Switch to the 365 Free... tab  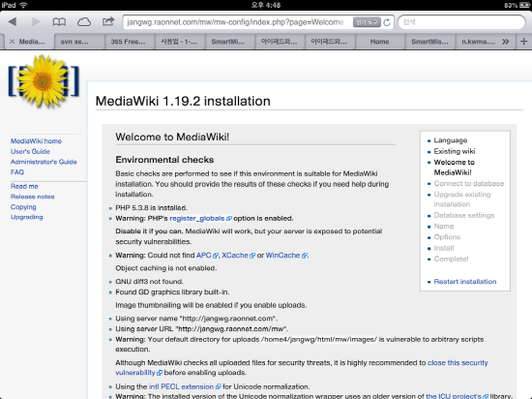(x=129, y=42)
